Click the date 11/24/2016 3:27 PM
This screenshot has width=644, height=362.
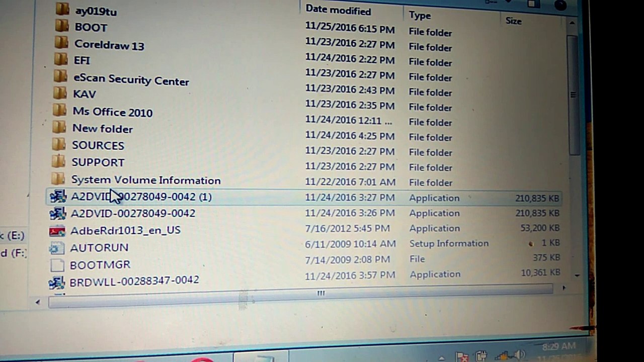(x=350, y=198)
